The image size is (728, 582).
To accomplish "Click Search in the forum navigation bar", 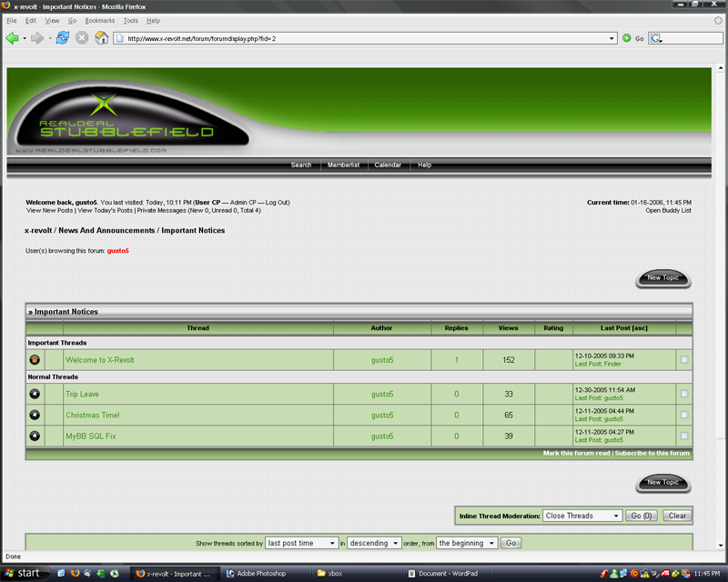I will pyautogui.click(x=301, y=165).
